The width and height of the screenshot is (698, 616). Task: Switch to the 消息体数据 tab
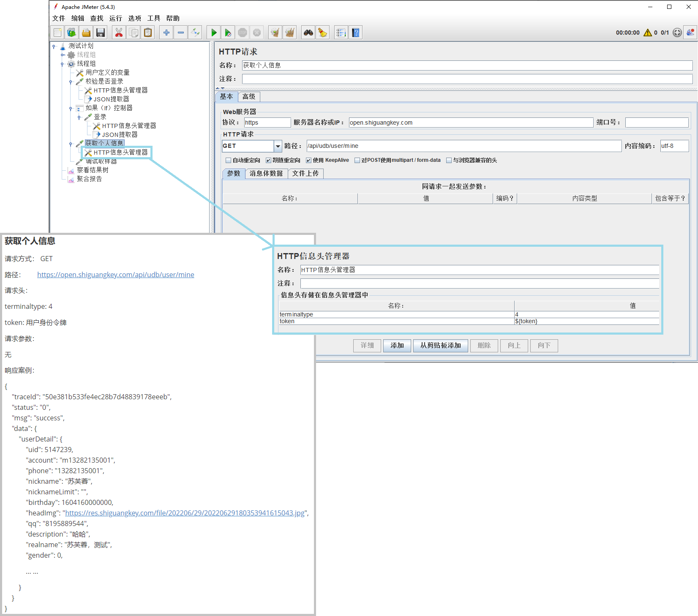pyautogui.click(x=266, y=174)
